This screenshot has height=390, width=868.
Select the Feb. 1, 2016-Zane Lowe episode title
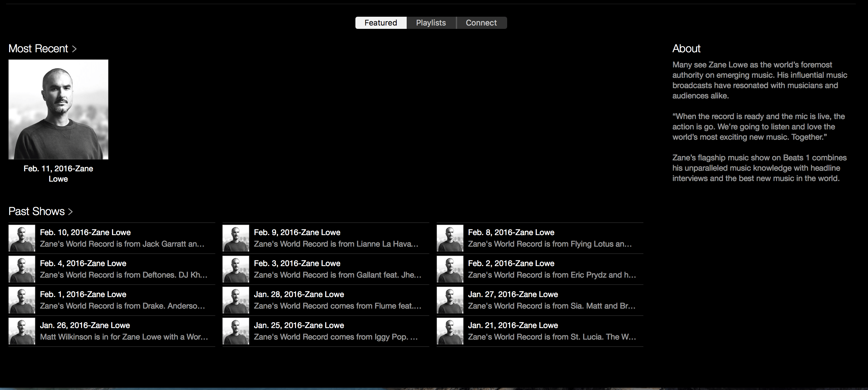83,294
